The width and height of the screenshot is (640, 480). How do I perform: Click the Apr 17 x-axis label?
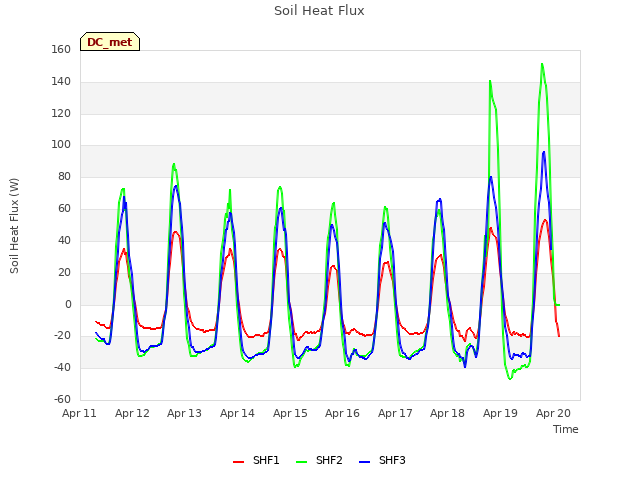pyautogui.click(x=395, y=413)
